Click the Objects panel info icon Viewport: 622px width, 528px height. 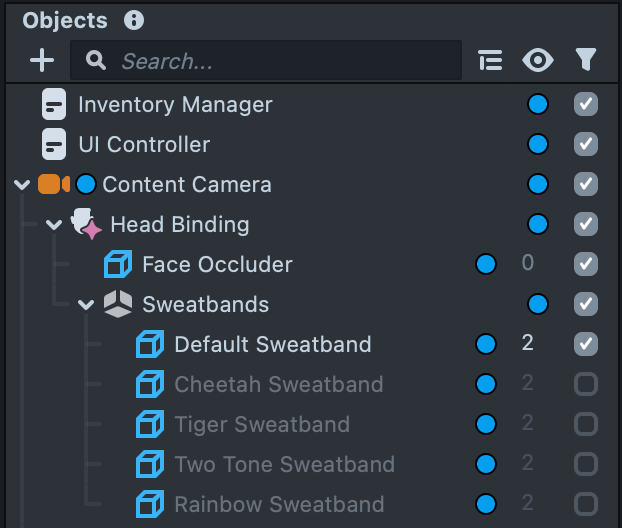click(134, 20)
